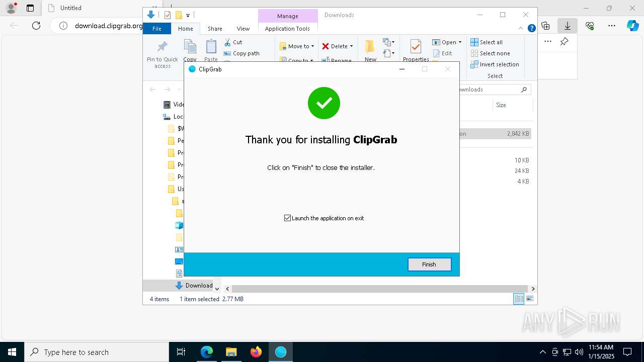
Task: Click the Paste icon in Explorer ribbon
Action: (211, 47)
